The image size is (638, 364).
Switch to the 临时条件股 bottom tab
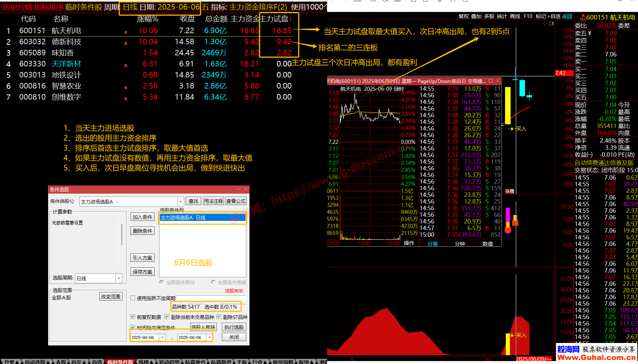(x=120, y=361)
